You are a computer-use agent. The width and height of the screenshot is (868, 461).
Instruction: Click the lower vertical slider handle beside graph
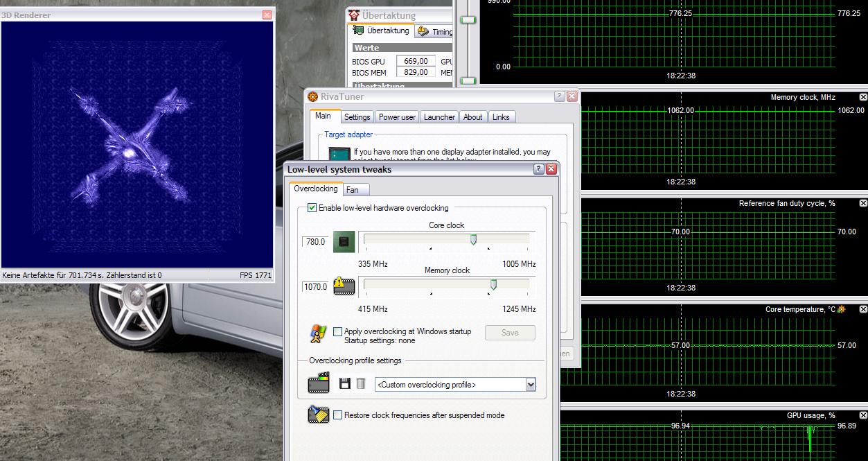469,80
